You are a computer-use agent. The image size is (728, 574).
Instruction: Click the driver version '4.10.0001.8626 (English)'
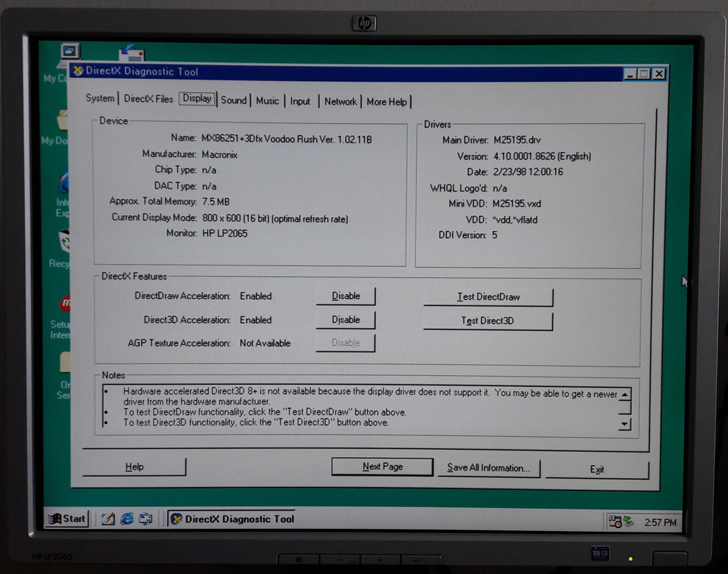point(542,156)
